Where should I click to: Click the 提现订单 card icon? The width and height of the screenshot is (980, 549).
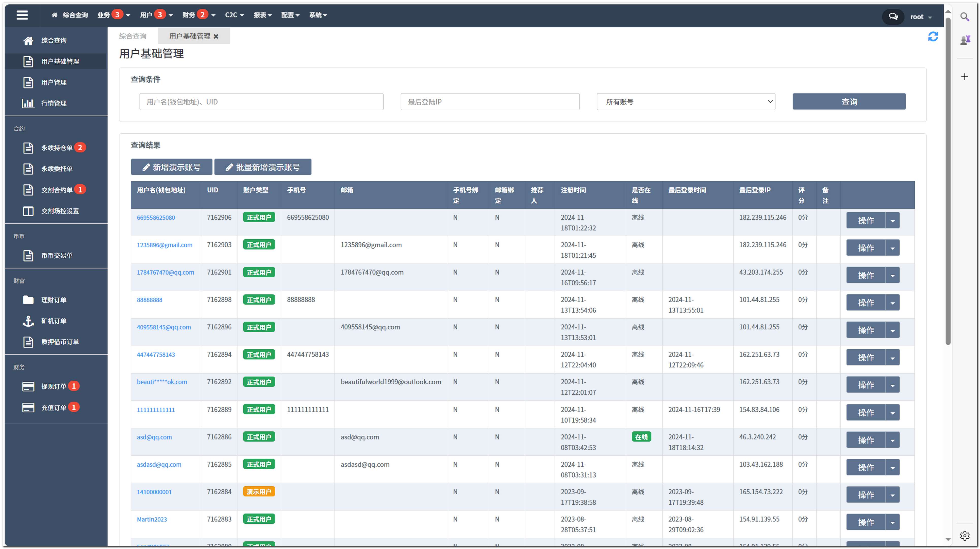28,386
